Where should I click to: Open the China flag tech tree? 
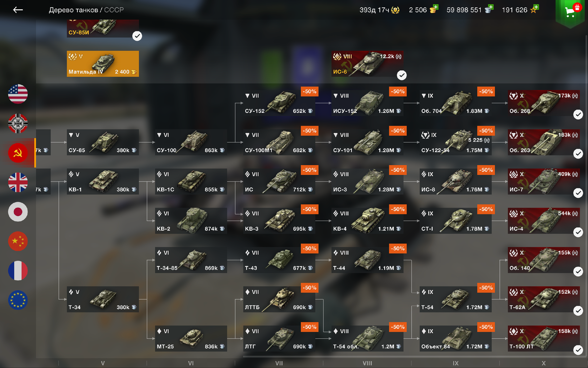[x=18, y=241]
